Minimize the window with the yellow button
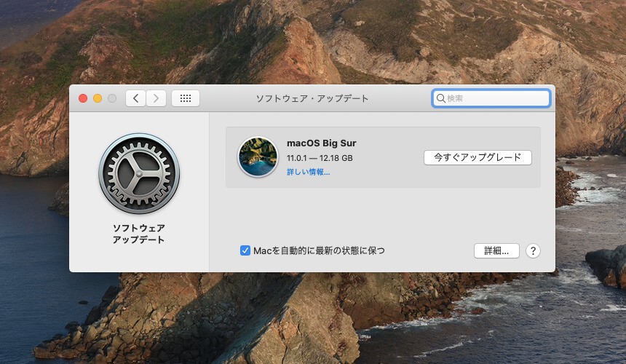The height and width of the screenshot is (364, 626). tap(98, 98)
